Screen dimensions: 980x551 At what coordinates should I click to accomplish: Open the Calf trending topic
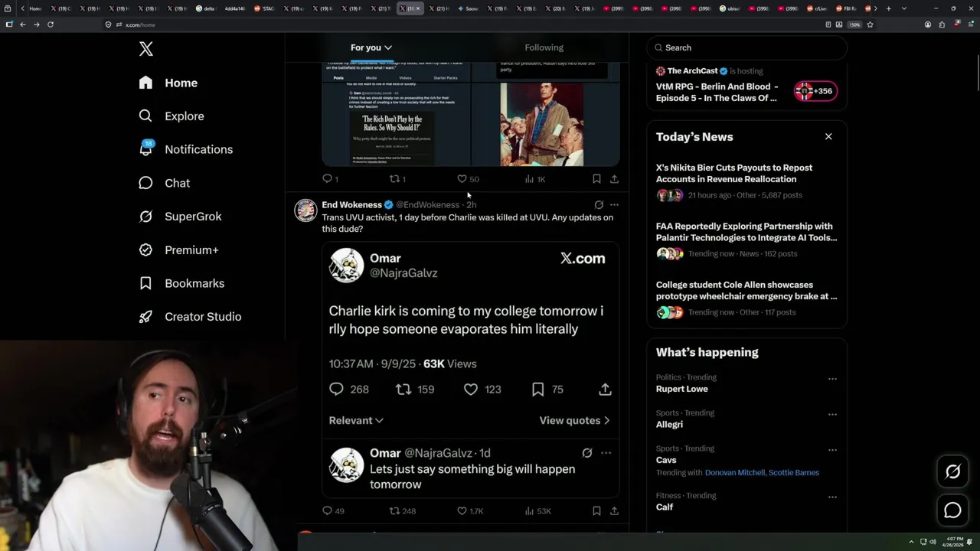click(665, 507)
